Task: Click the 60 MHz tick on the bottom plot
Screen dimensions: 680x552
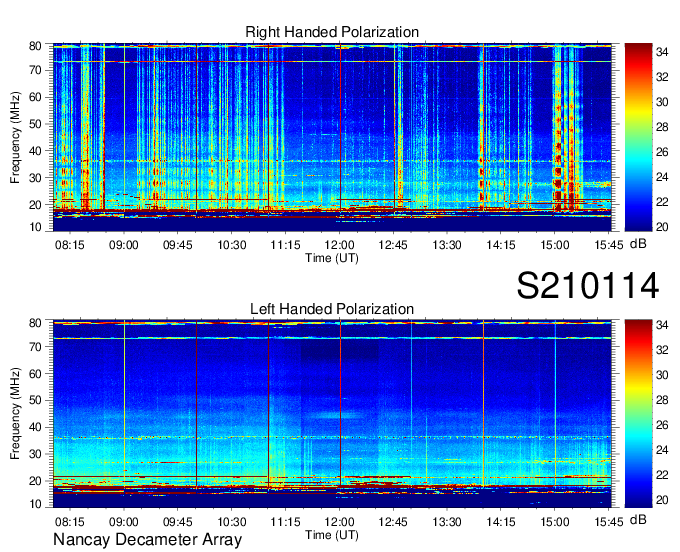Action: point(35,374)
